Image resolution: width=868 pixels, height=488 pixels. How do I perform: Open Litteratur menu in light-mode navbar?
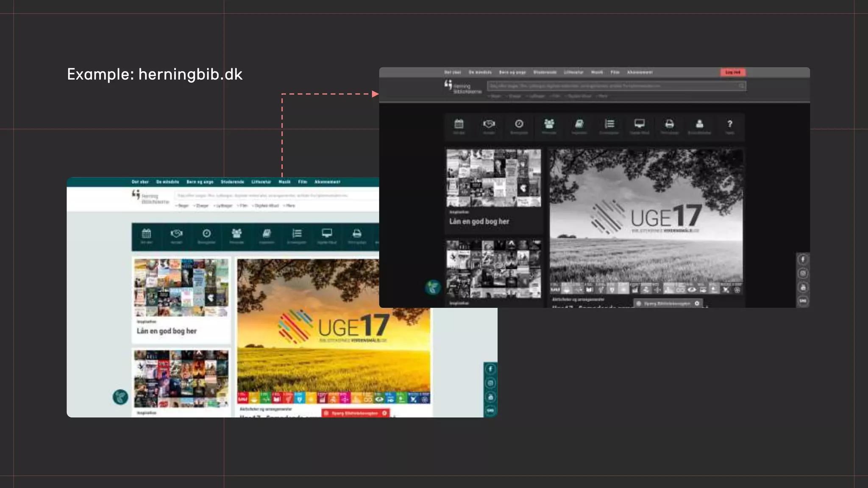[x=261, y=182]
